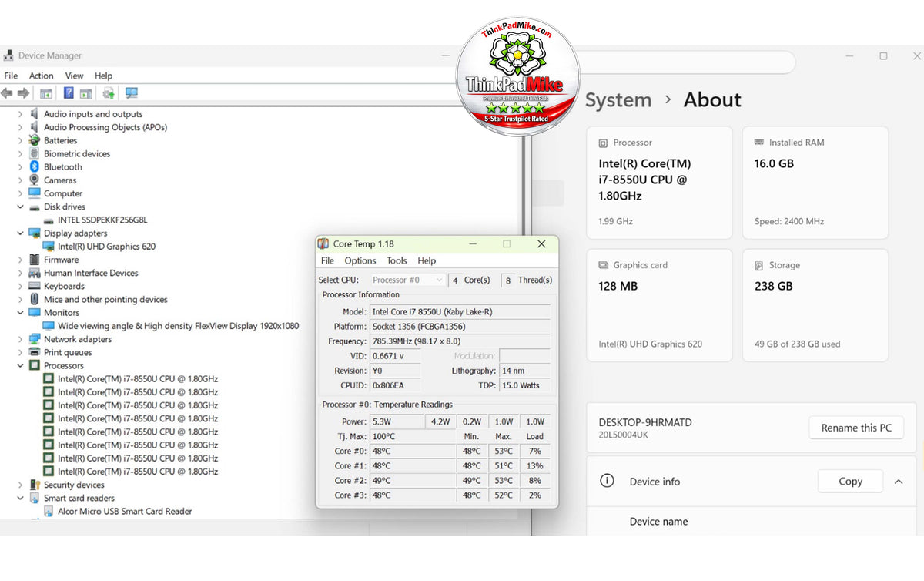
Task: Click the Core Temp app icon in title bar
Action: 323,243
